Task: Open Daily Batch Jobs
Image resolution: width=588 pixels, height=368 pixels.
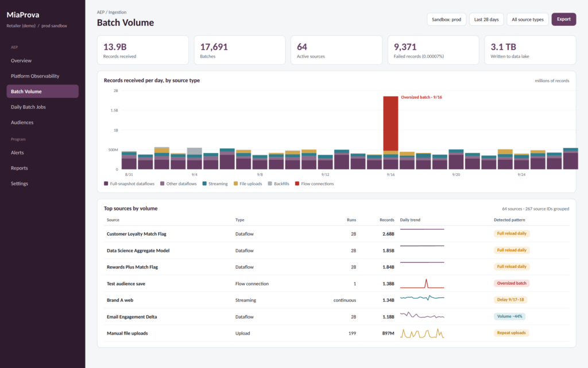Action: pyautogui.click(x=42, y=107)
